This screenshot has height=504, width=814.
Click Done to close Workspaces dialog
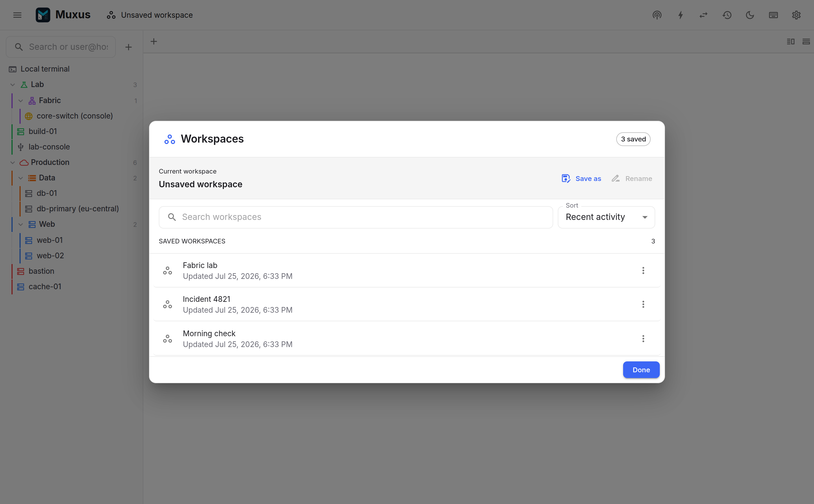(x=641, y=370)
